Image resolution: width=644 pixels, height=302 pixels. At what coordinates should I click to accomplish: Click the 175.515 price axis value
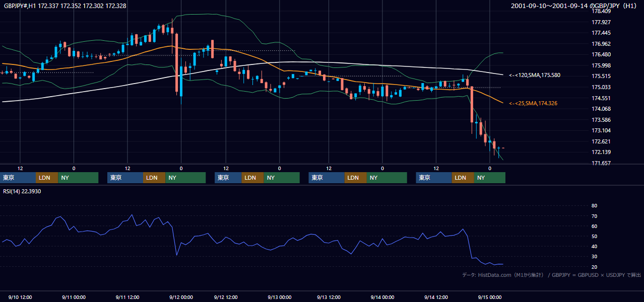[x=601, y=76]
